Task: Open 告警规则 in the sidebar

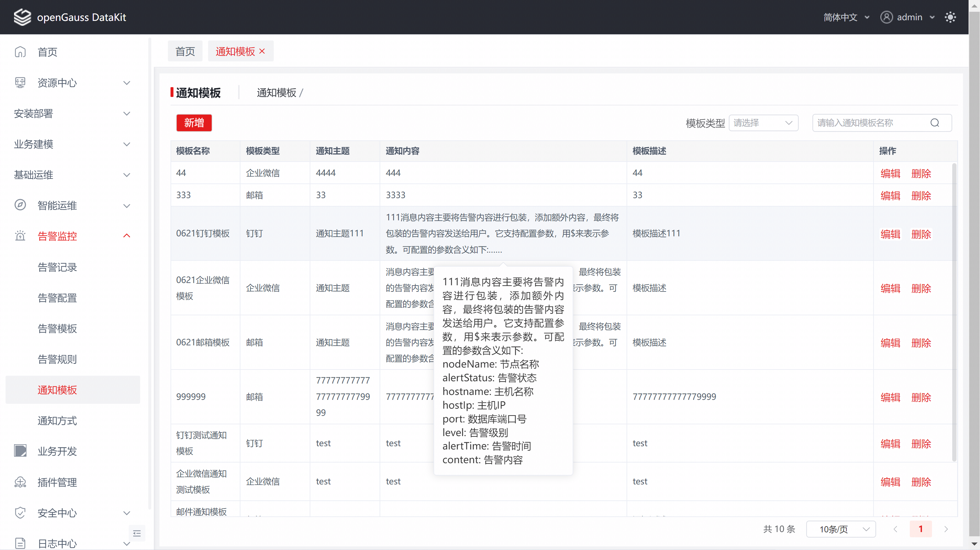Action: (57, 359)
